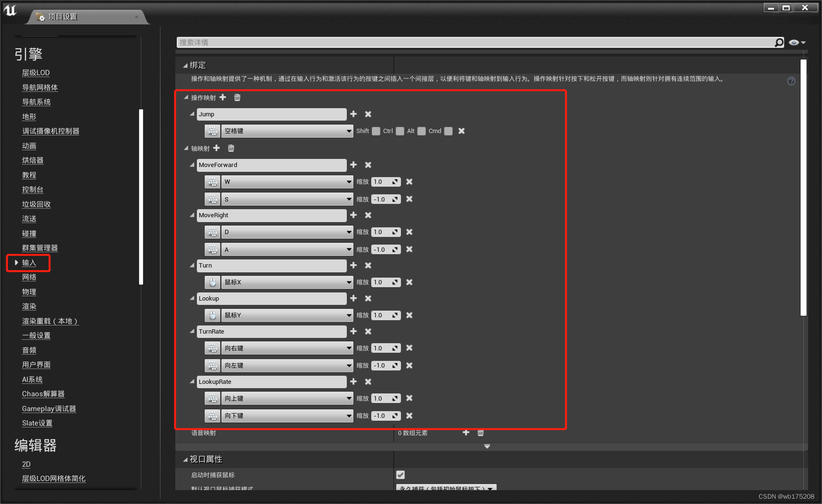Uncheck 启动时捕获鼠标 under 视口属性
The image size is (822, 504).
coord(400,475)
